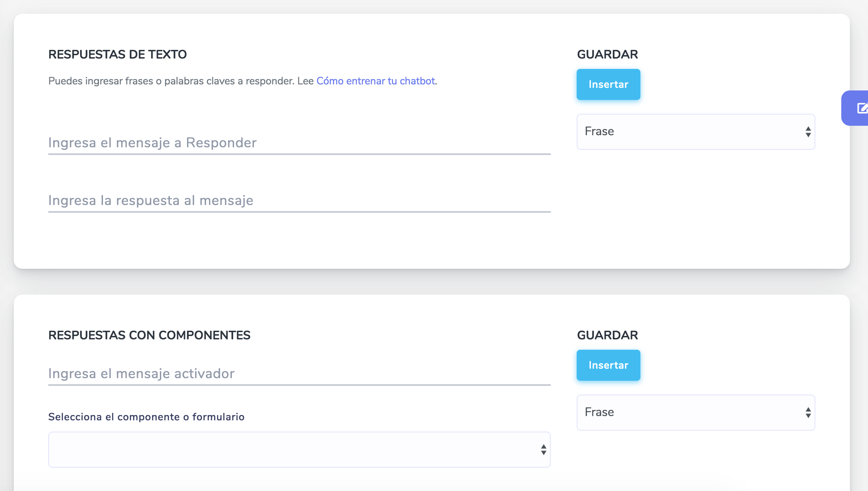Select the RESPUESTAS CON COMPONENTES heading

click(x=149, y=336)
